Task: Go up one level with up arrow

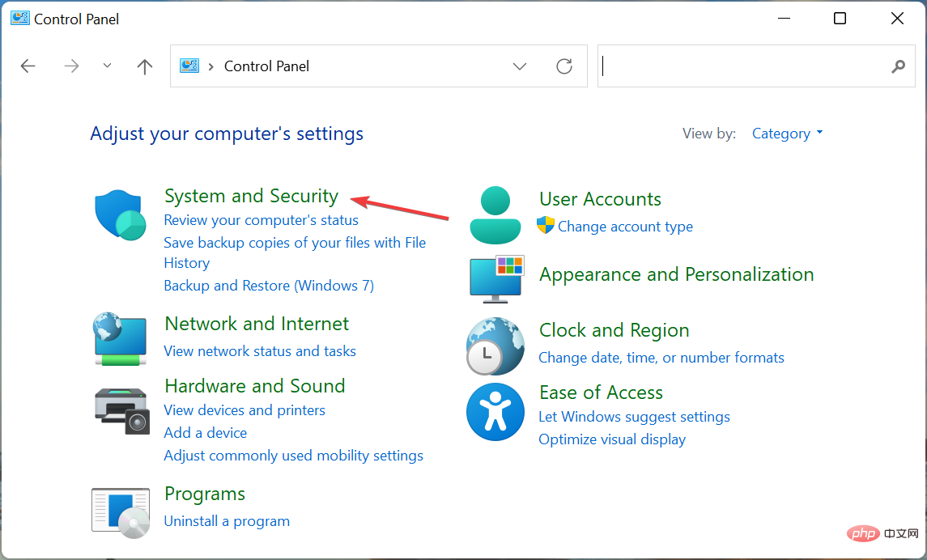Action: (144, 66)
